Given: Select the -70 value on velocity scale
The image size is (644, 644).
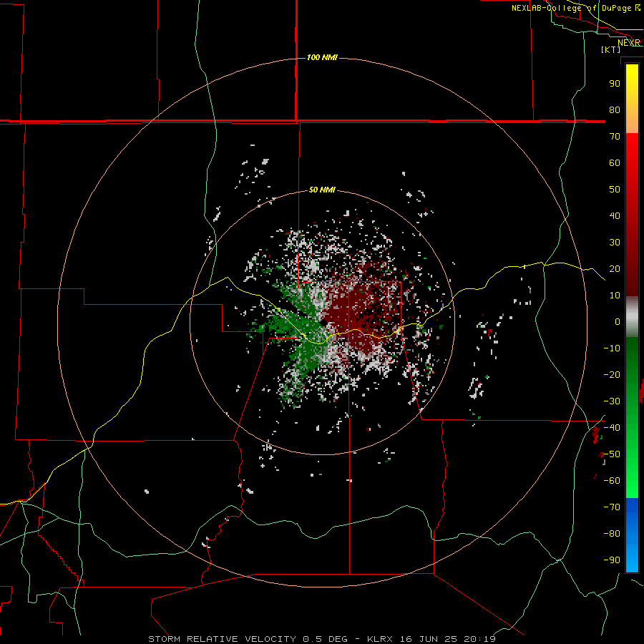Looking at the screenshot, I should [x=612, y=507].
